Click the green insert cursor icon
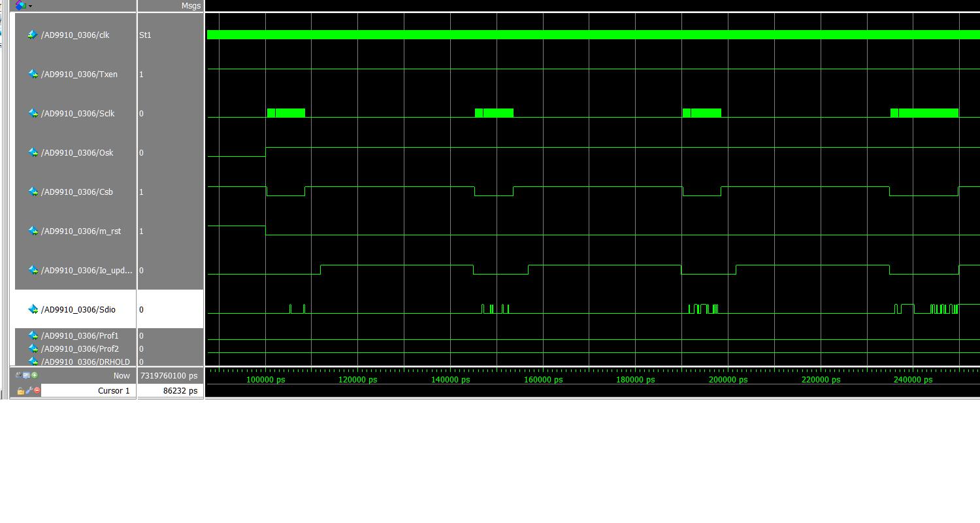The width and height of the screenshot is (980, 523). tap(35, 375)
